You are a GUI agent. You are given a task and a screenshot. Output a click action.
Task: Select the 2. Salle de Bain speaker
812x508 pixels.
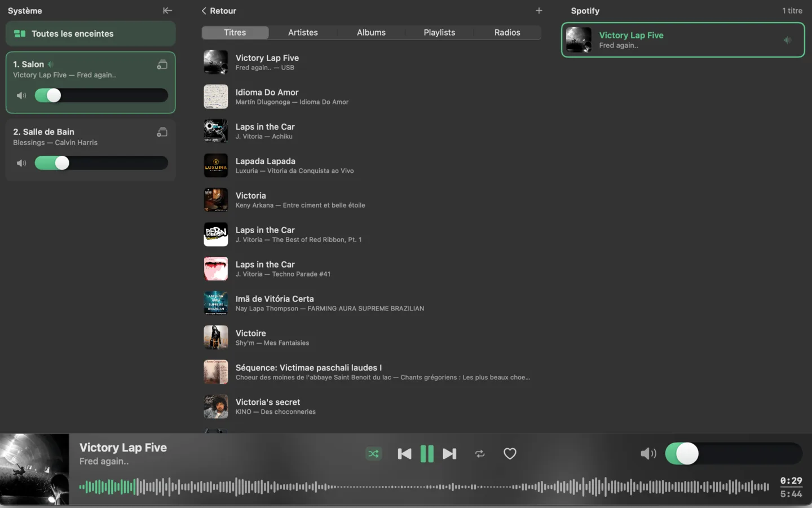(x=91, y=150)
